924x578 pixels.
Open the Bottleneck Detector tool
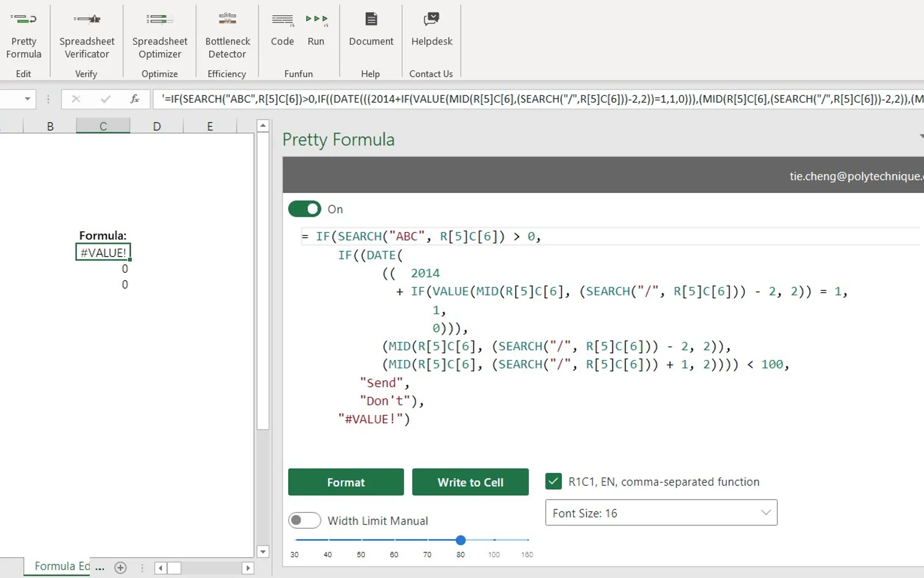(228, 36)
